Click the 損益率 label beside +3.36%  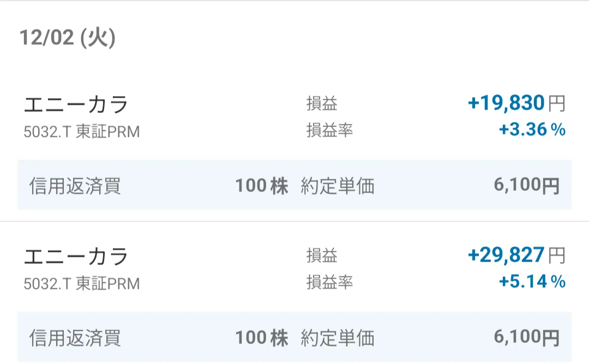(x=329, y=130)
